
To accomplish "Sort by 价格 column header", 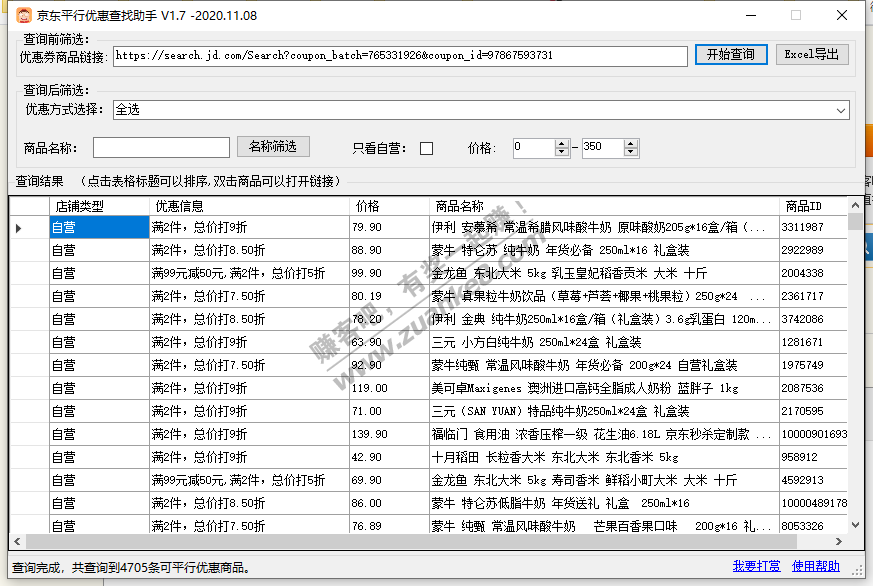I will tap(389, 206).
